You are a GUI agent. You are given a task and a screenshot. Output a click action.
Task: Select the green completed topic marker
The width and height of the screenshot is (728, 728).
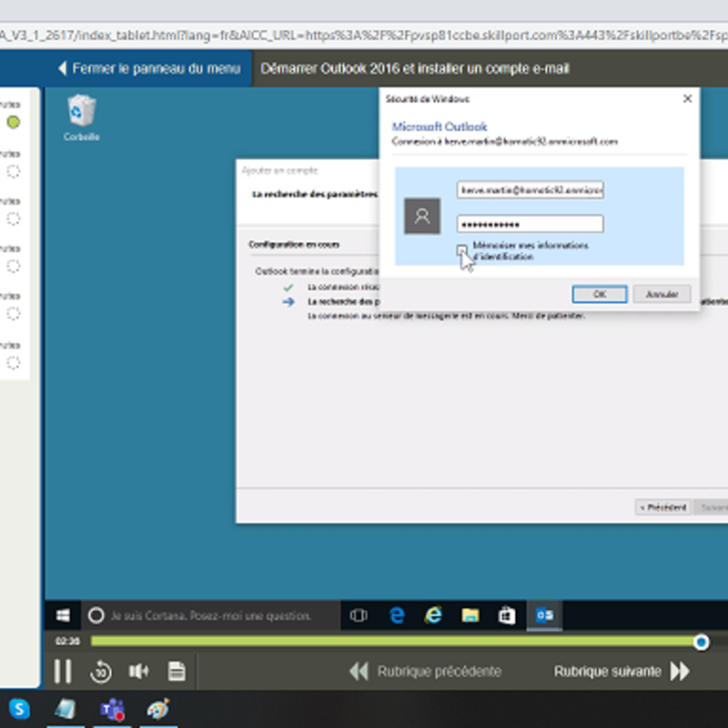point(14,122)
